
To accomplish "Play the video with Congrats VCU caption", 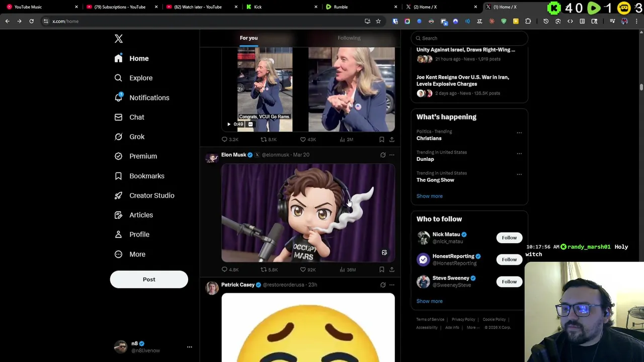I will 229,124.
